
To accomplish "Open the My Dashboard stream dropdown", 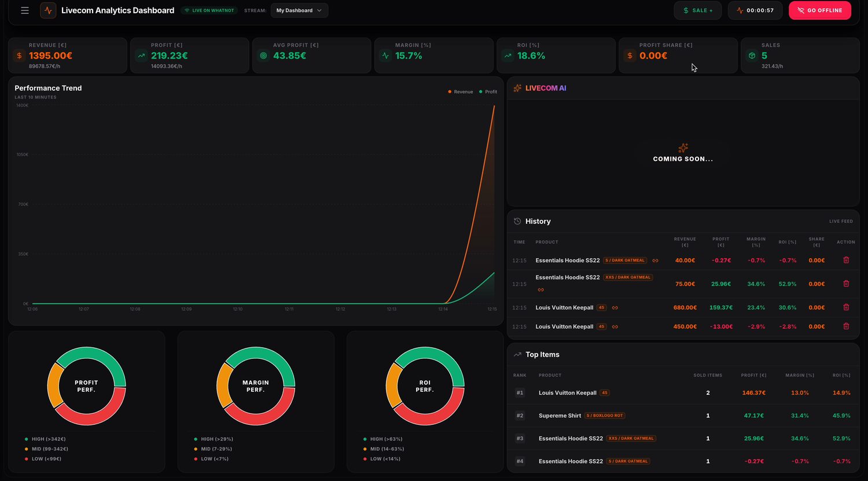I will click(x=299, y=10).
